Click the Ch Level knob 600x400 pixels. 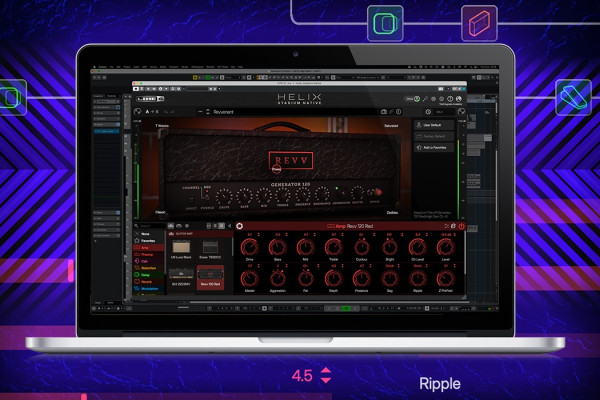(417, 248)
